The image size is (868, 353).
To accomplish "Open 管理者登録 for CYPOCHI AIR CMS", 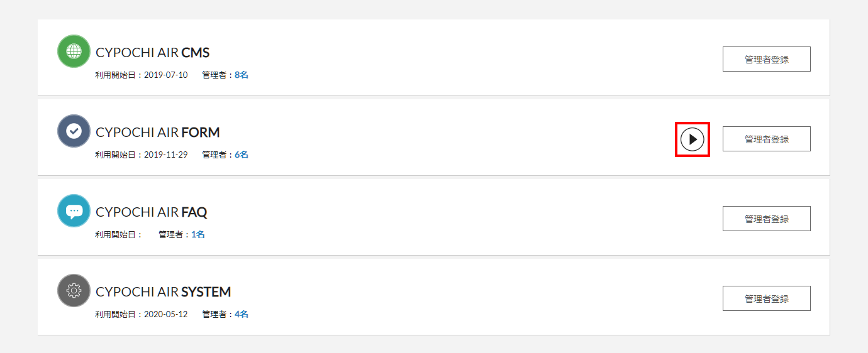I will [766, 59].
